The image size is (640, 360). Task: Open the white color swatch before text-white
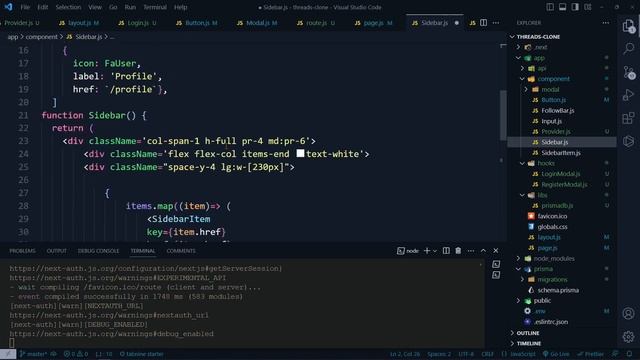click(300, 153)
